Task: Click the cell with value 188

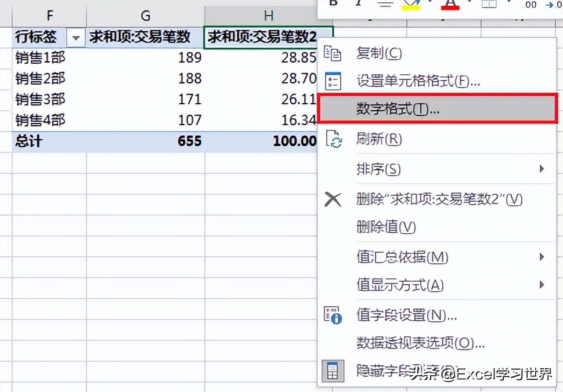Action: click(146, 78)
